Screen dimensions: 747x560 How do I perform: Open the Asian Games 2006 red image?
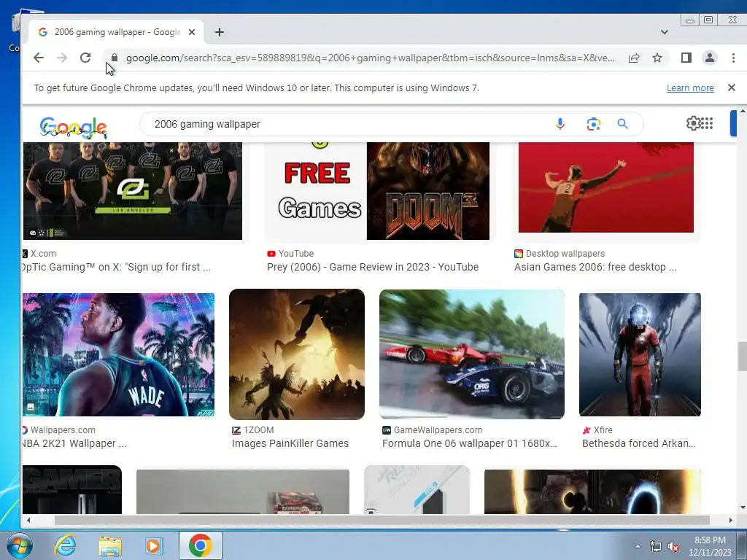click(606, 187)
